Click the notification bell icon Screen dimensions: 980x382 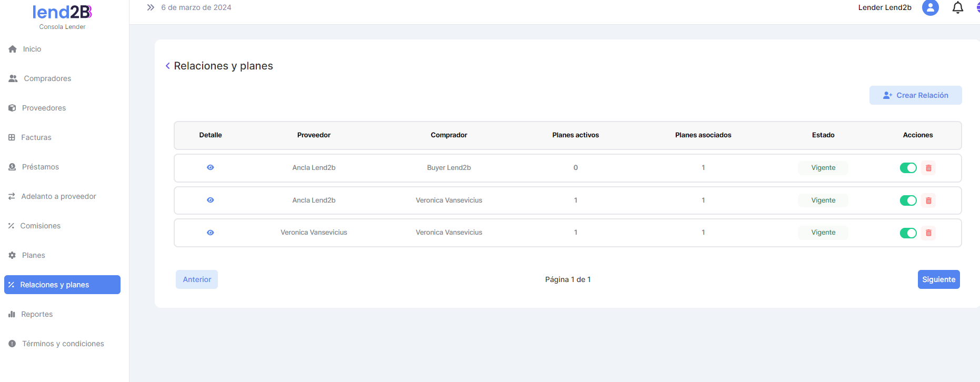957,8
